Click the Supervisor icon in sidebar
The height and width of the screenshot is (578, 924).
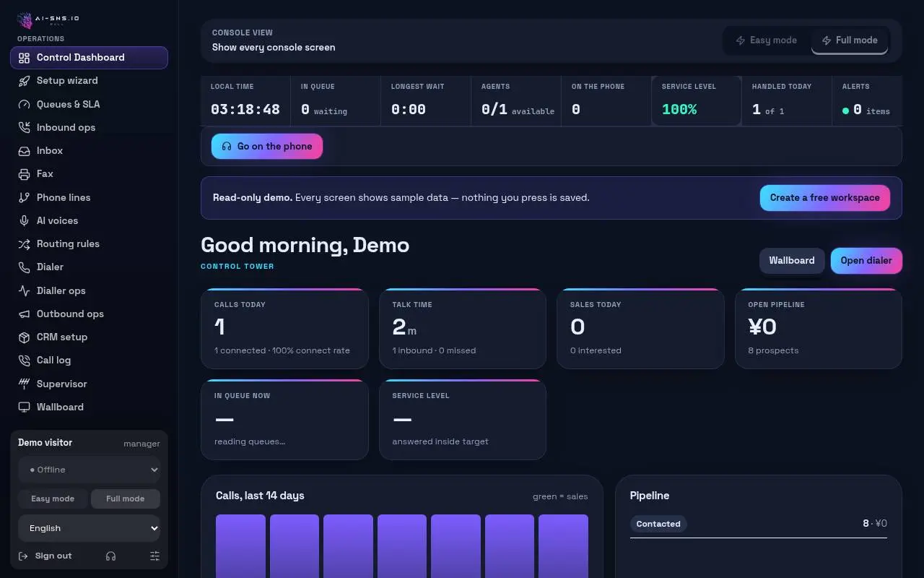pos(24,384)
